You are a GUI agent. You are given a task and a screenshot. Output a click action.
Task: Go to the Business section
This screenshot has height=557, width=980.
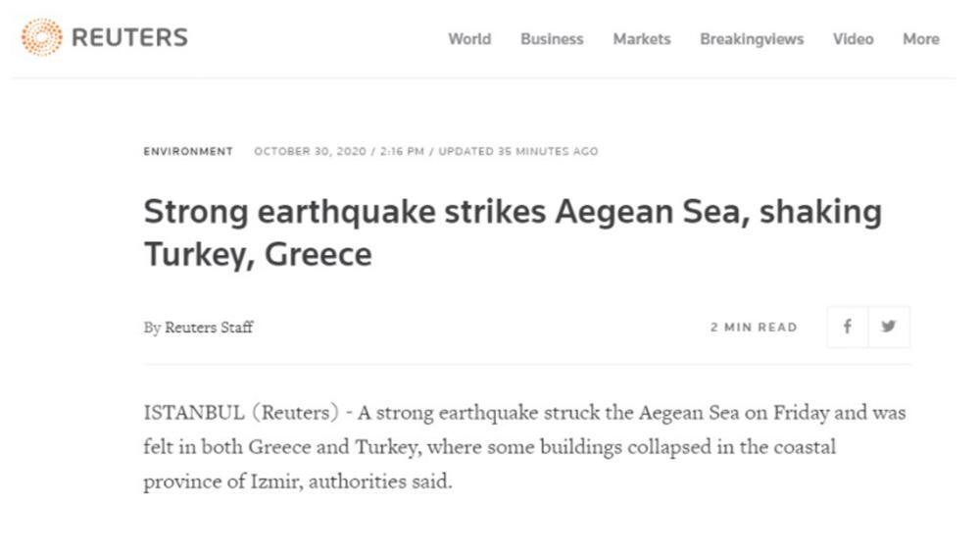pyautogui.click(x=552, y=39)
